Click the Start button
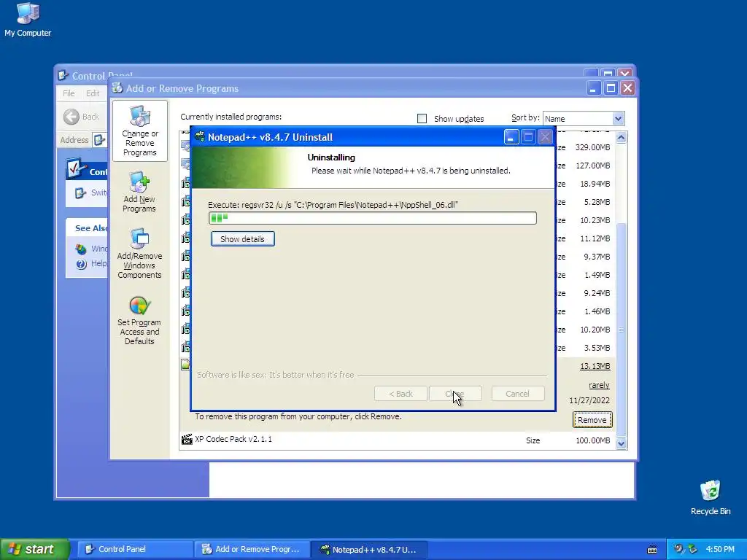The width and height of the screenshot is (747, 560). [34, 550]
